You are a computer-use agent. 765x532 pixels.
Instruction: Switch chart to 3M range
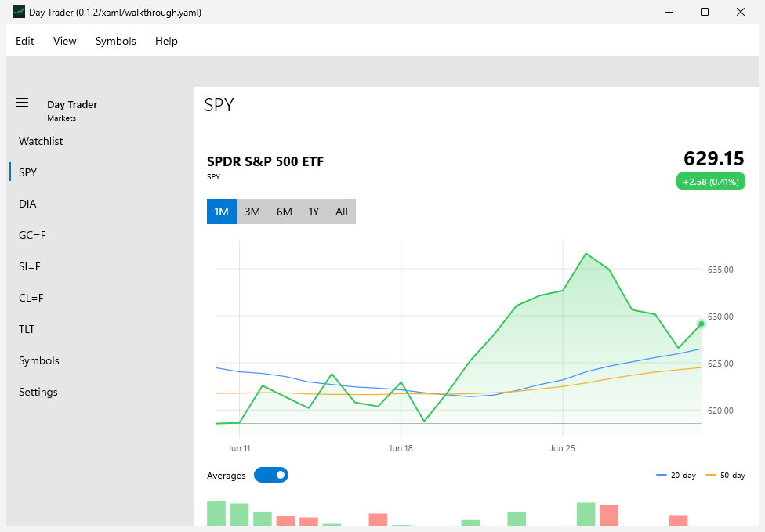252,212
